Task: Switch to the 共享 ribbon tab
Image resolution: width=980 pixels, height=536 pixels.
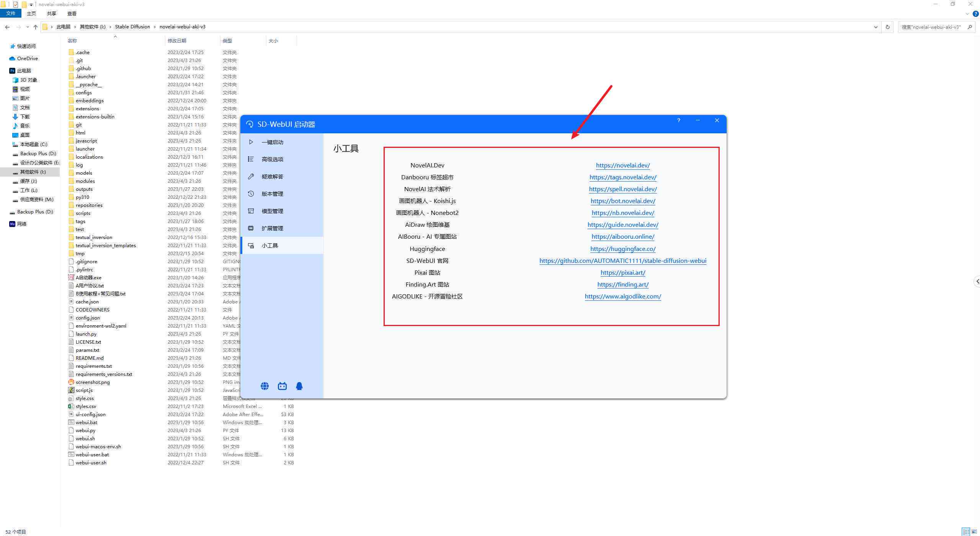Action: (x=52, y=13)
